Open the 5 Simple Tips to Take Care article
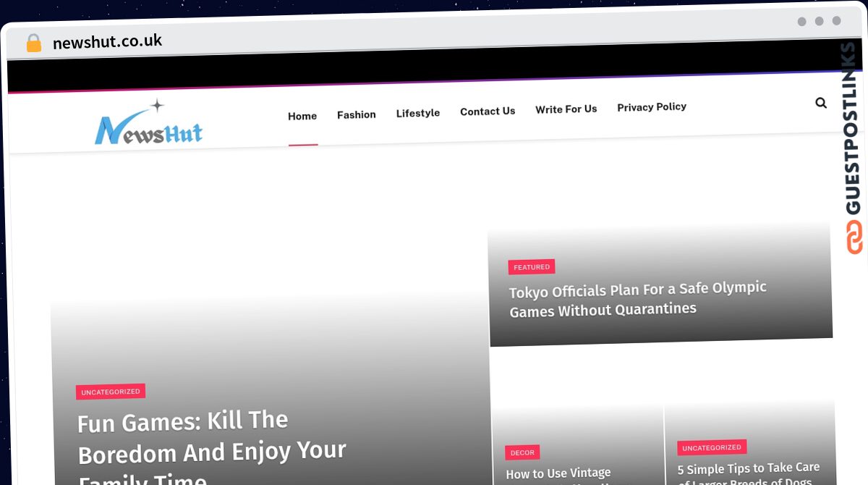The image size is (868, 485). (x=749, y=473)
